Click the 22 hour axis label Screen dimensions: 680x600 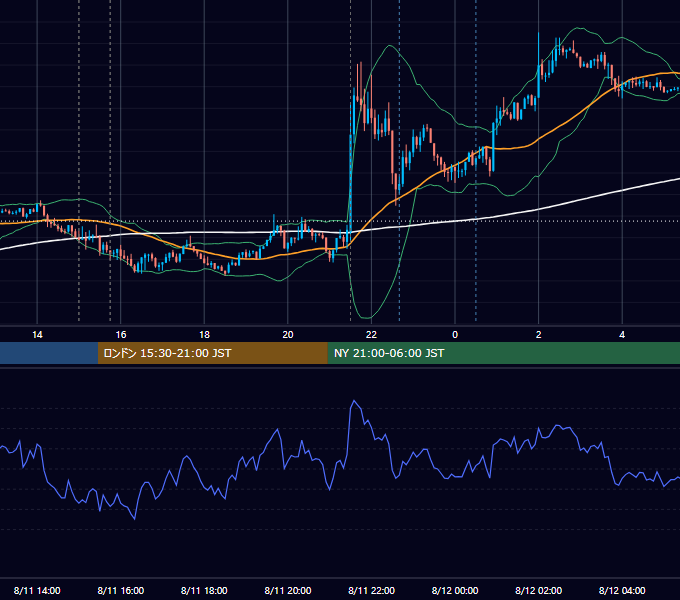tap(371, 335)
